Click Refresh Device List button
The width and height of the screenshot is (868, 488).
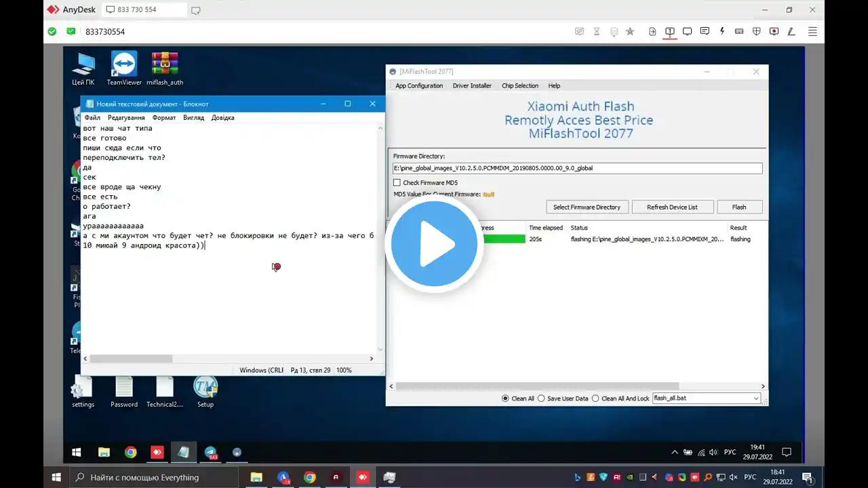pyautogui.click(x=672, y=207)
